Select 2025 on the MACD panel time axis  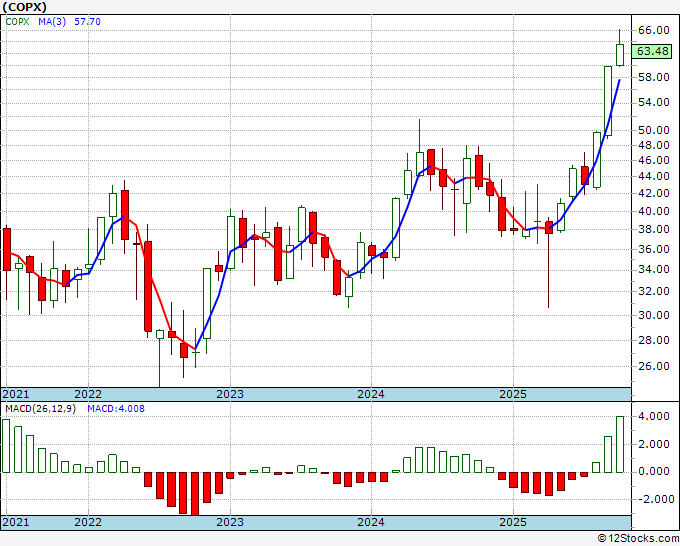[x=512, y=522]
